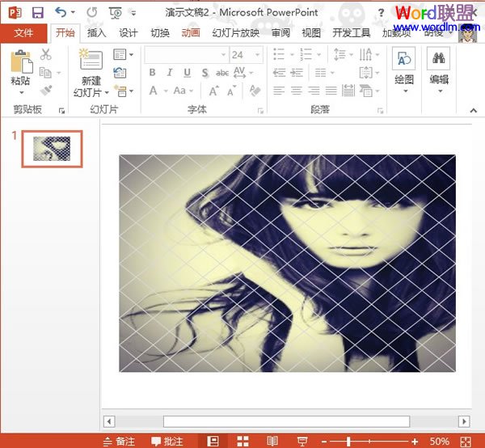Switch to the 切换 Transitions tab

[x=160, y=33]
